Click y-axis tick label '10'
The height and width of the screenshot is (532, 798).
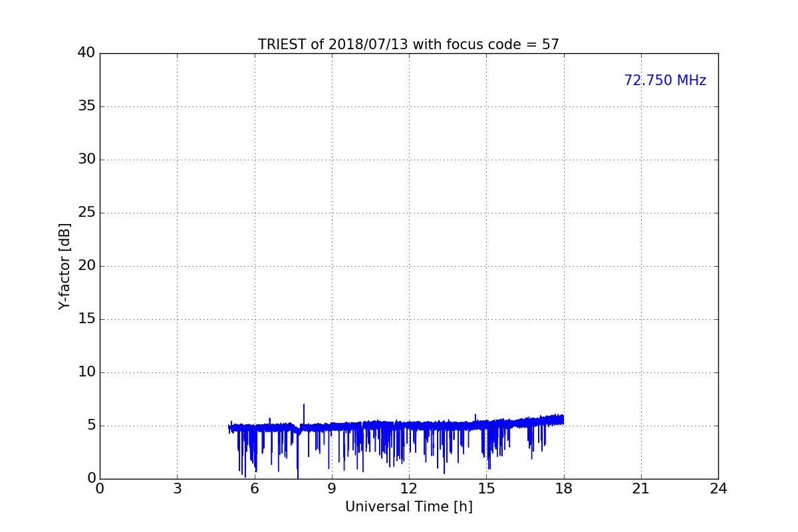point(86,372)
